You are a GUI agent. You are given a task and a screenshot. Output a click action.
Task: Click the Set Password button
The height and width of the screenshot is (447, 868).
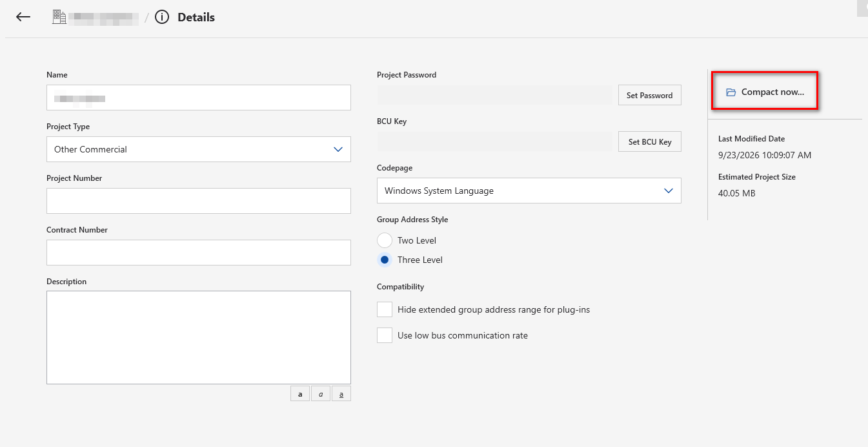coord(650,95)
